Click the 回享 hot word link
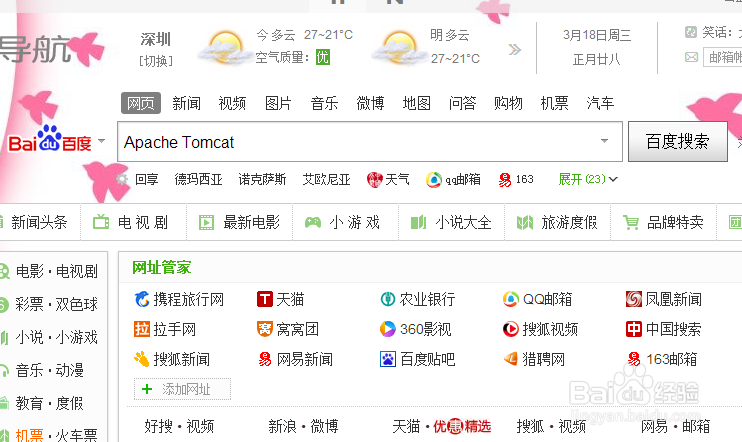The width and height of the screenshot is (742, 442). point(147,179)
